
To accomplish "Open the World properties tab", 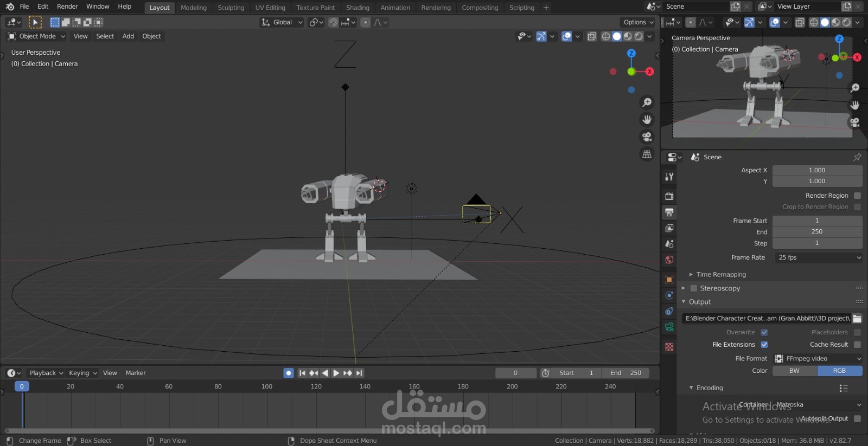I will point(669,260).
